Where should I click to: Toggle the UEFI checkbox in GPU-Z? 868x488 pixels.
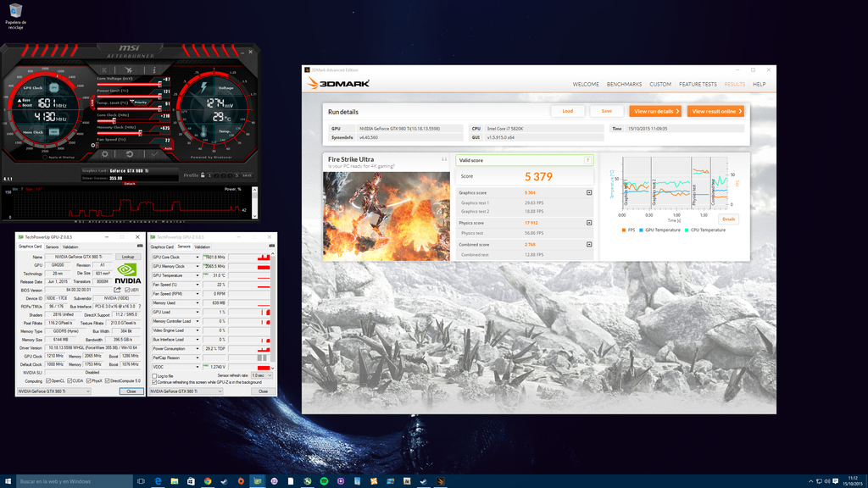(x=127, y=290)
